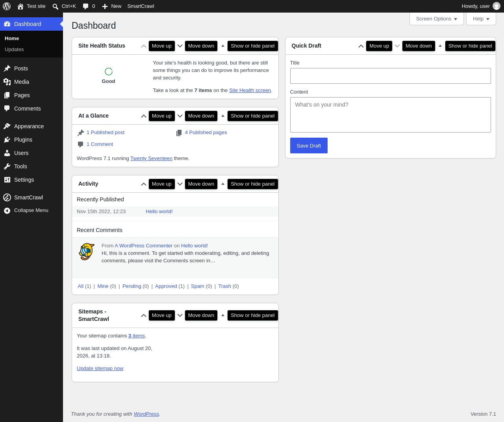Viewport: 504px width, 422px height.
Task: Filter comments by Pending
Action: coord(132,286)
